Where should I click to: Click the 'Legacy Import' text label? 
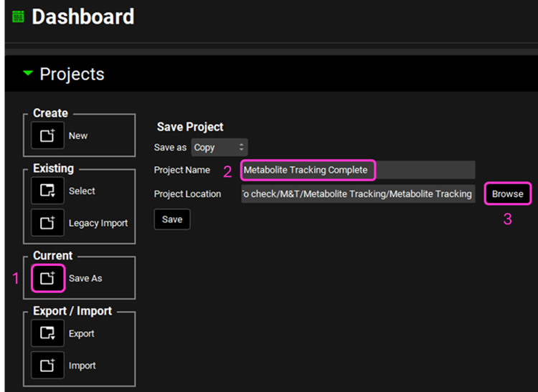(98, 223)
